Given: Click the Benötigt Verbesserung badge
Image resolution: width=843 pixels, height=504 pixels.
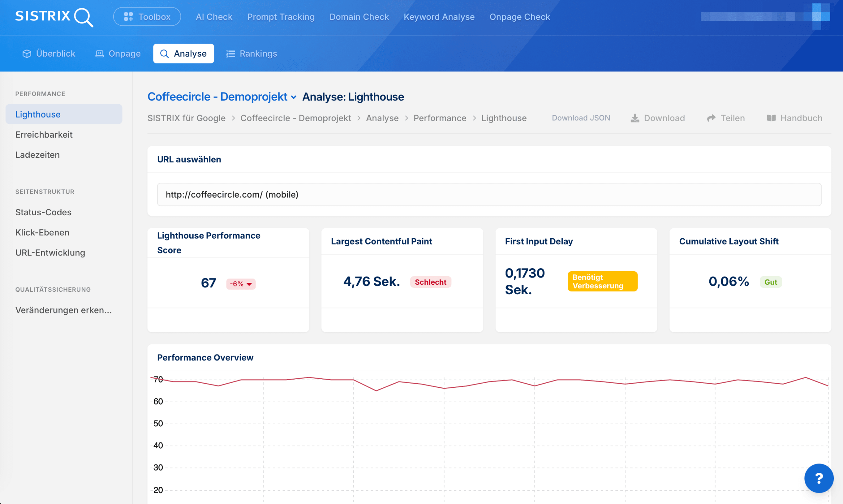Looking at the screenshot, I should (602, 281).
